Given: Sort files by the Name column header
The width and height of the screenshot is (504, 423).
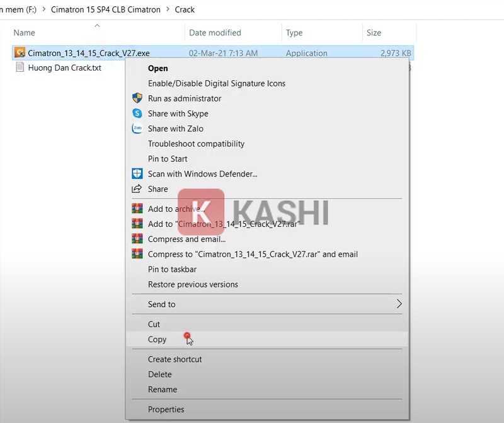Looking at the screenshot, I should 24,33.
